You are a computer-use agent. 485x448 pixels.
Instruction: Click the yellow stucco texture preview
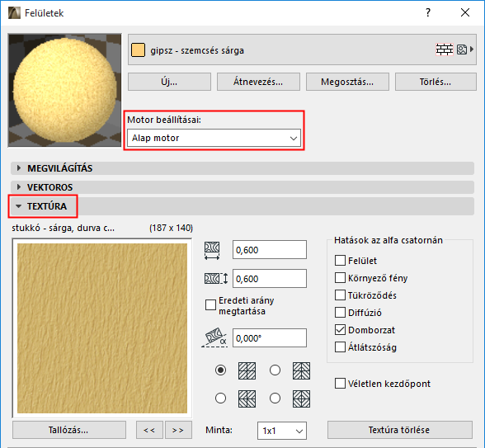pos(102,328)
